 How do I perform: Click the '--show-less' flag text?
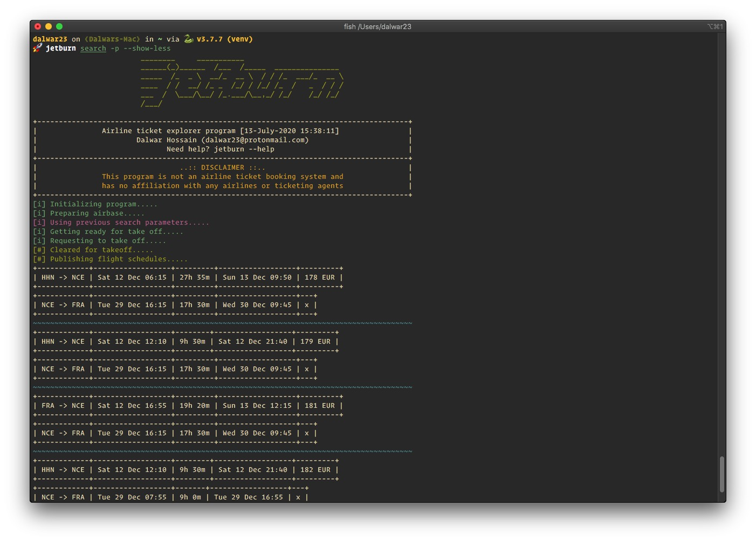[147, 48]
